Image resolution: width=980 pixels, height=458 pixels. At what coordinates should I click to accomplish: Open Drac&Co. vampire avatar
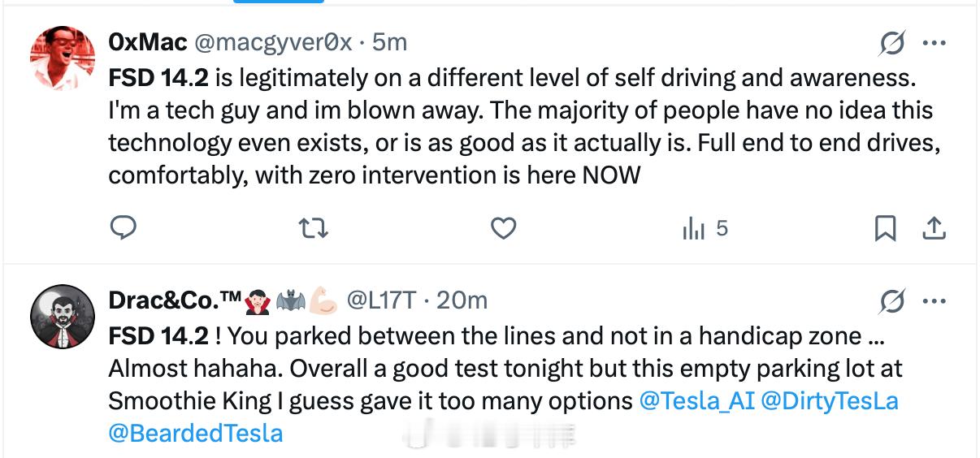click(x=62, y=315)
